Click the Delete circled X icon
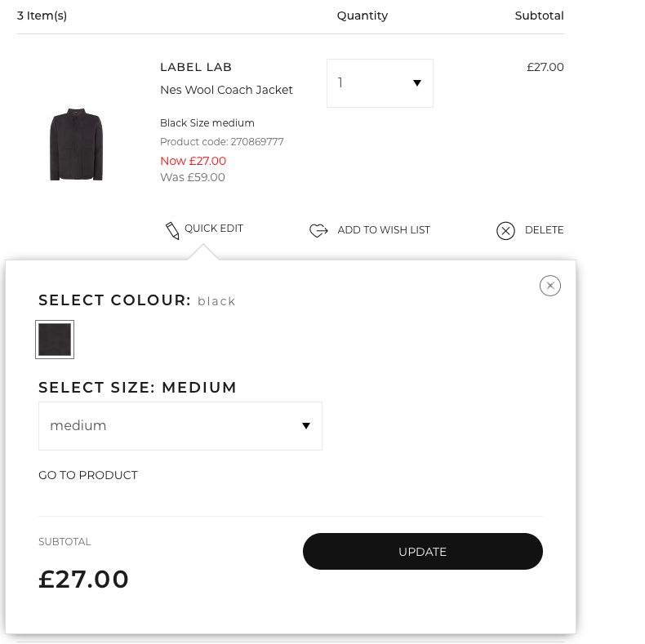The image size is (645, 644). click(x=505, y=231)
